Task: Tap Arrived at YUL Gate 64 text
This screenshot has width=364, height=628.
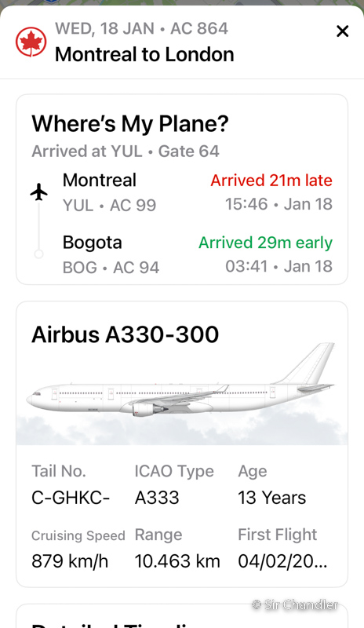Action: [126, 152]
